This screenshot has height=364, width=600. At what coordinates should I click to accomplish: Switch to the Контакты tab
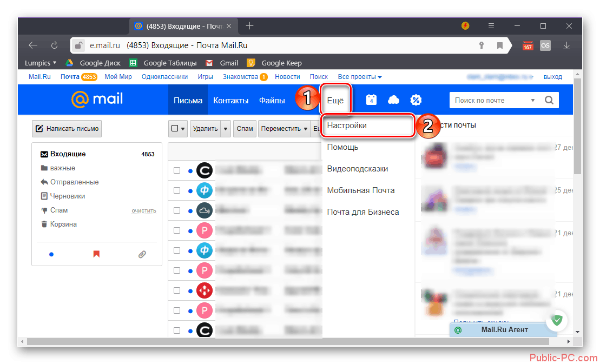coord(230,100)
